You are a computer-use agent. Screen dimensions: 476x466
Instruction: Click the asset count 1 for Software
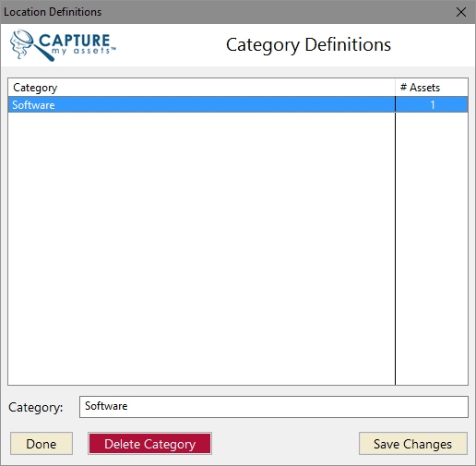433,105
